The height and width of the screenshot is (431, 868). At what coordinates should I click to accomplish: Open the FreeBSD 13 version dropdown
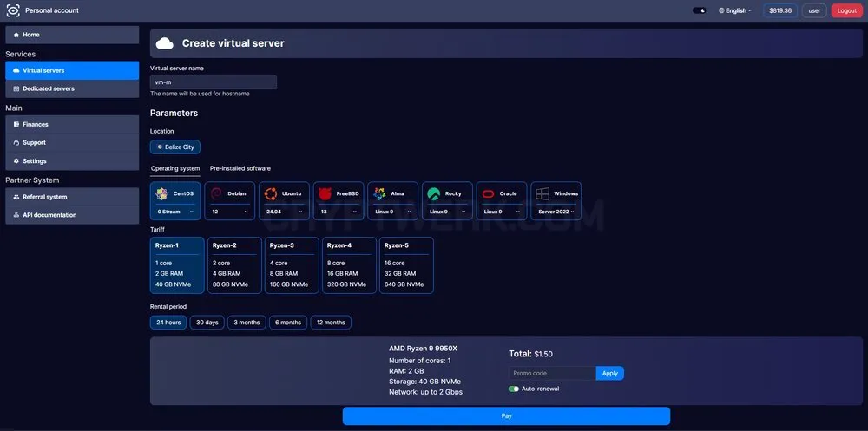(338, 212)
